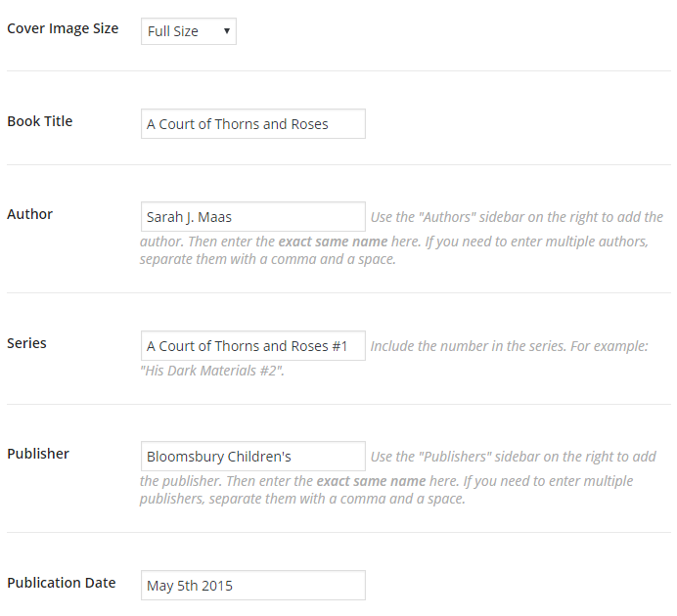Click "separate them with a comma" under Publisher
677x616 pixels.
(x=297, y=499)
